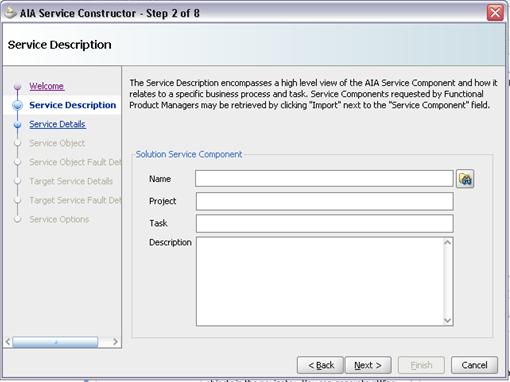Open the Welcome step link
The image size is (510, 382).
[x=46, y=86]
